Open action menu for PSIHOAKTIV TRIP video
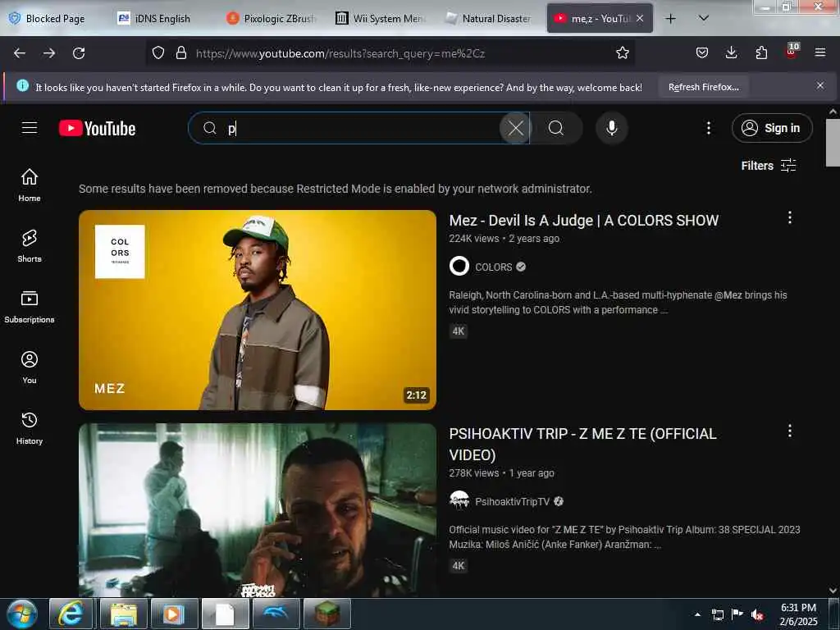The image size is (840, 630). pos(790,431)
